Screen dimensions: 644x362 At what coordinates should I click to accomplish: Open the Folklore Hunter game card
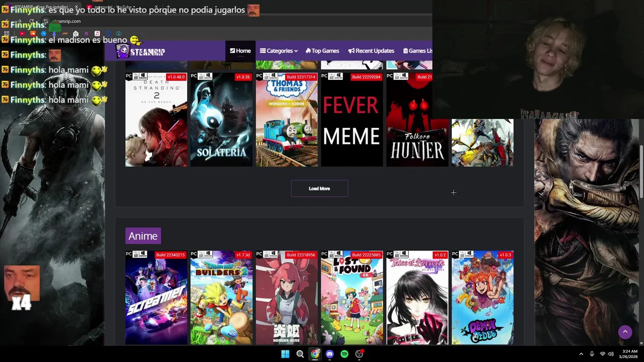point(417,120)
